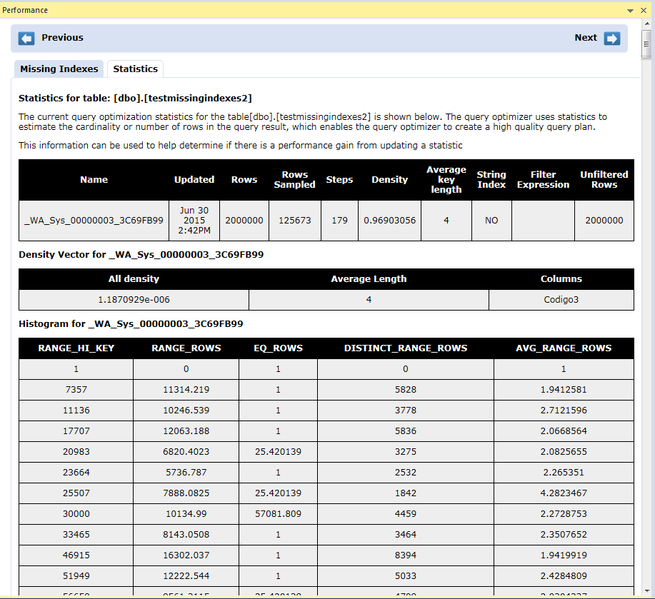Click RANGE_HI_KEY cell 25507
This screenshot has height=599, width=655.
click(x=76, y=493)
